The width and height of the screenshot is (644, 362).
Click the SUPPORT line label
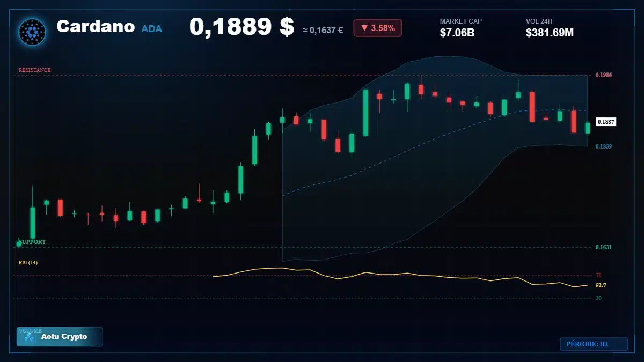(x=33, y=242)
